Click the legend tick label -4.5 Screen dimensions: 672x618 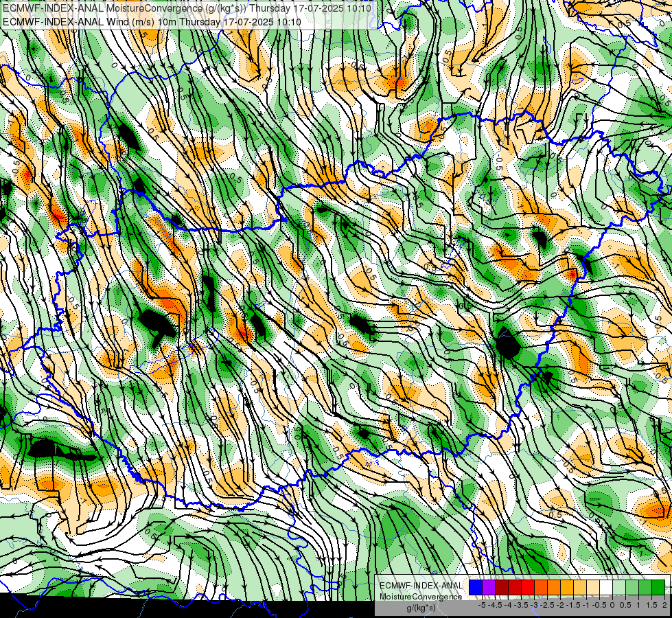495,605
